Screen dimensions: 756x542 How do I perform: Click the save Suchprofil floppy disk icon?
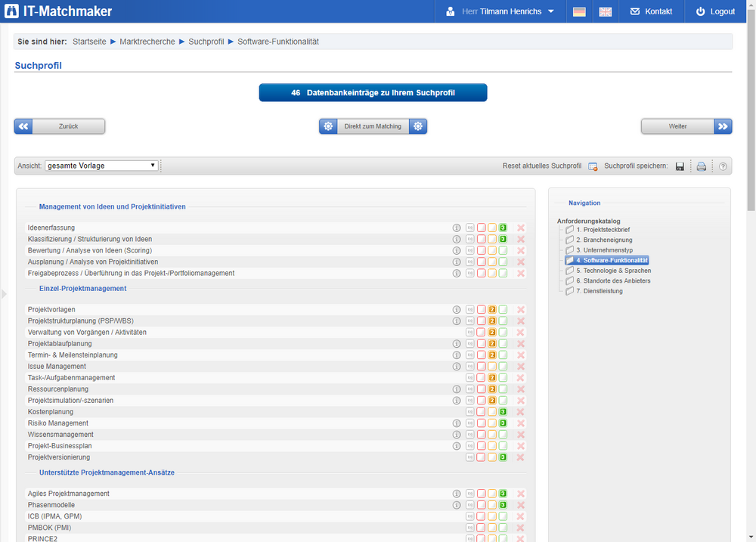680,166
